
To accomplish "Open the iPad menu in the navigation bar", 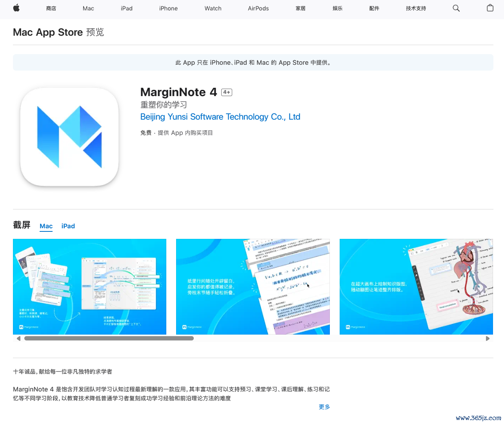I will 127,8.
